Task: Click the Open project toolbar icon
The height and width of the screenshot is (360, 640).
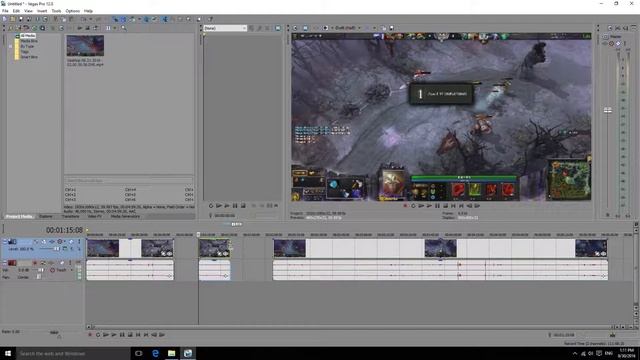Action: 12,19
